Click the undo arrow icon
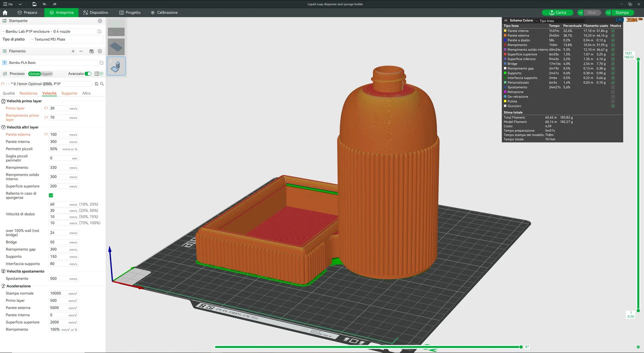 (44, 4)
